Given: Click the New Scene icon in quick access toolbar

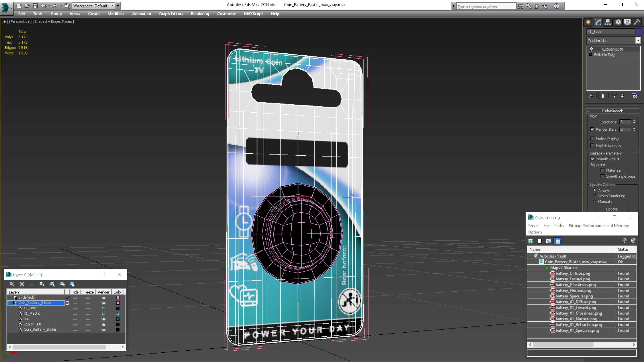Looking at the screenshot, I should point(19,6).
